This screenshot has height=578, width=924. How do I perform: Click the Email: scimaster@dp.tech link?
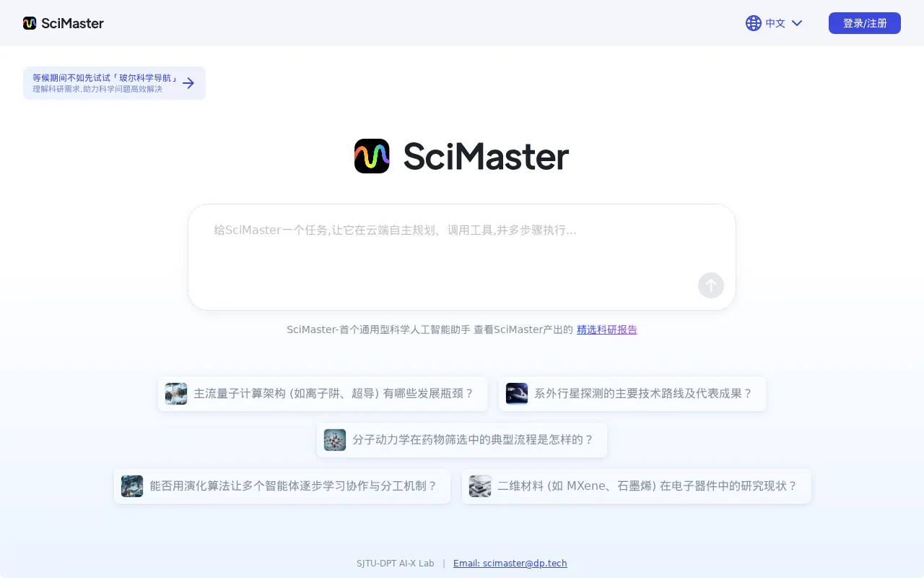click(x=510, y=564)
